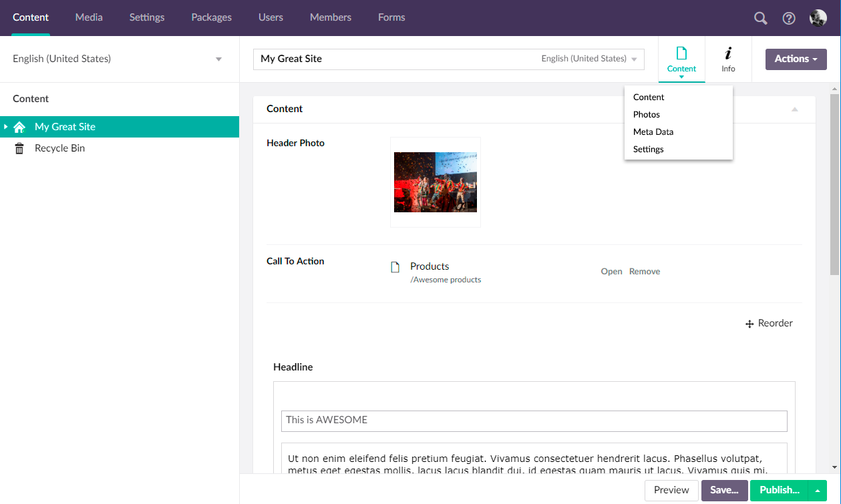
Task: Open the search magnifying glass icon
Action: click(x=760, y=18)
